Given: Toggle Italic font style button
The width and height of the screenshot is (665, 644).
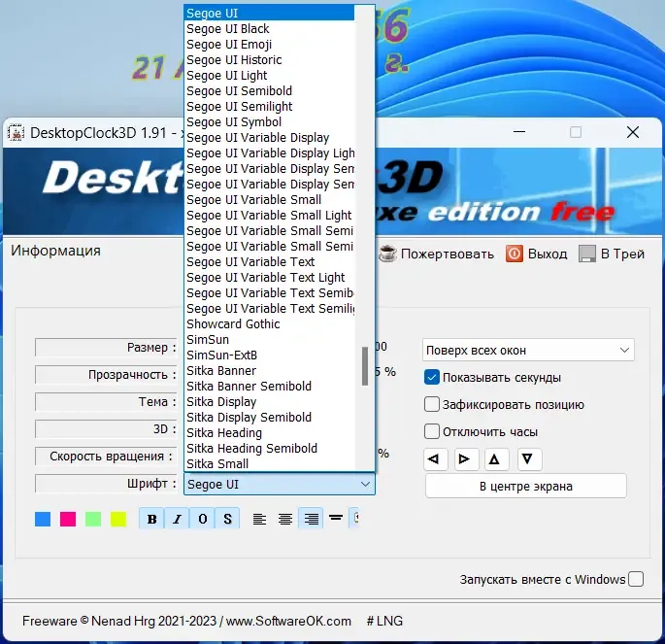Looking at the screenshot, I should pos(177,519).
